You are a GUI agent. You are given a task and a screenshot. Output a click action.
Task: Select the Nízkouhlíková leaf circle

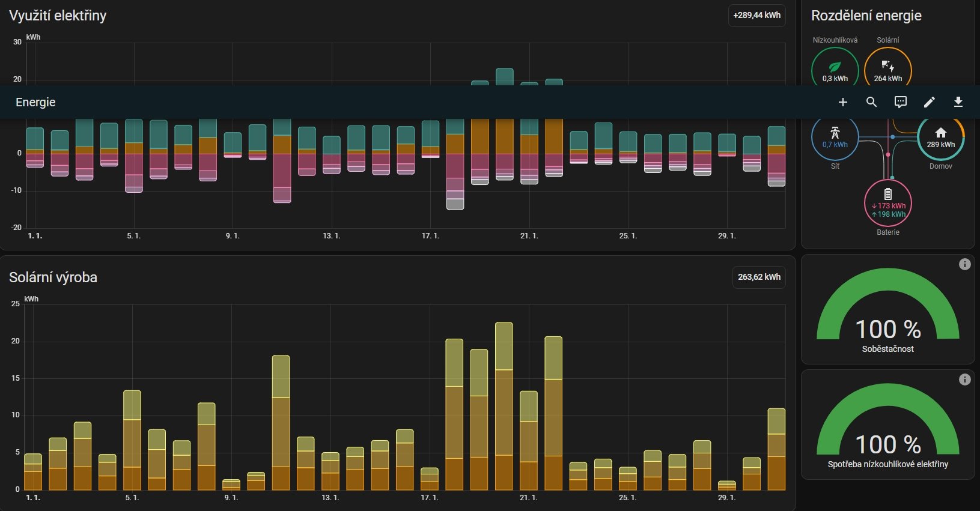click(835, 70)
